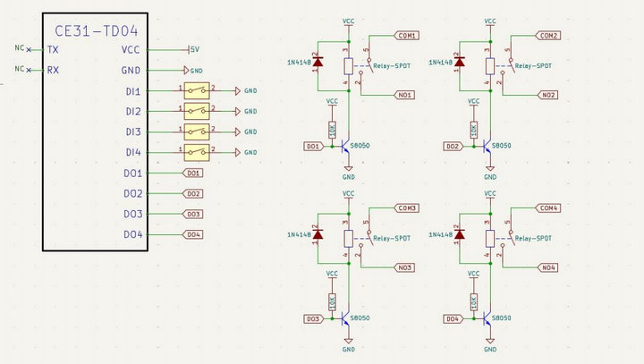This screenshot has width=644, height=364.
Task: Select the 10K resistor in the DO3 circuit
Action: 333,301
